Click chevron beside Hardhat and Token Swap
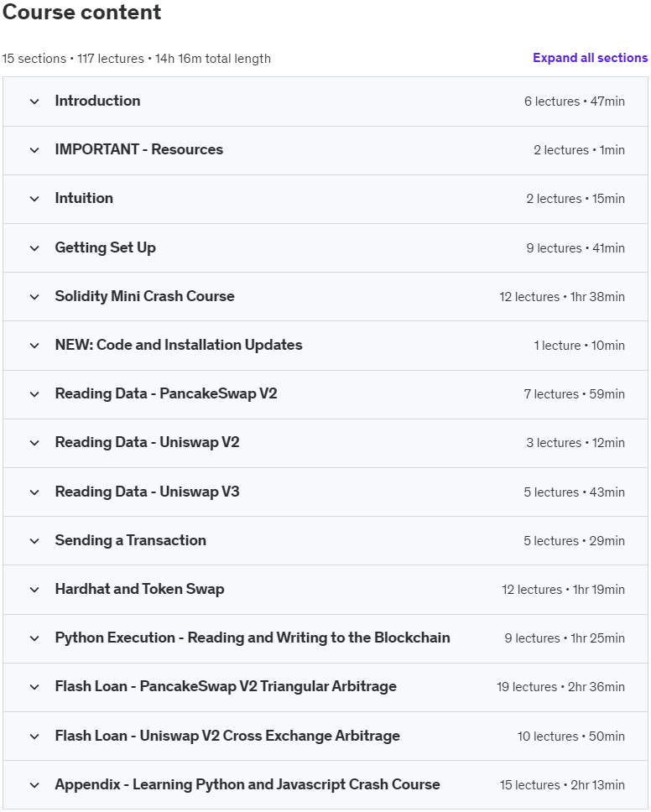This screenshot has width=651, height=812. click(x=34, y=590)
